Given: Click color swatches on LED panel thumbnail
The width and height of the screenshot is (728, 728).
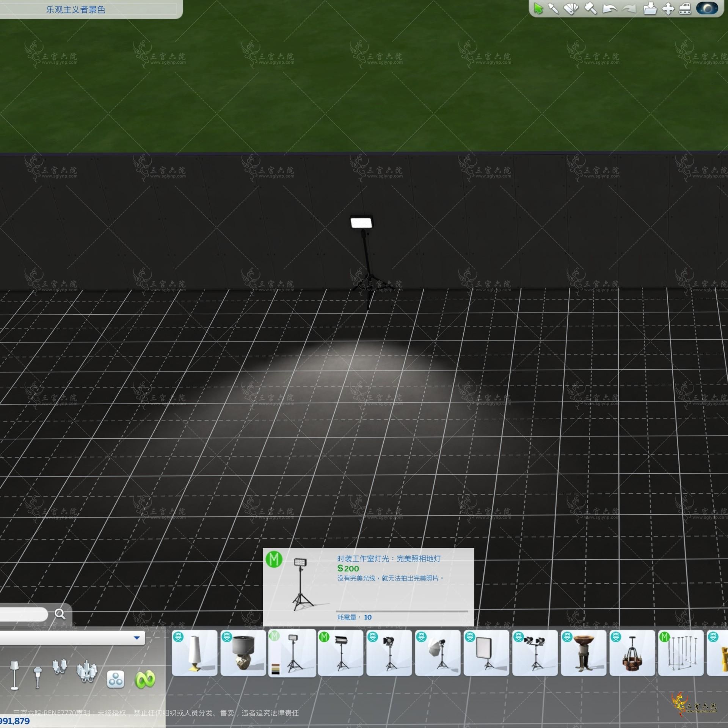Looking at the screenshot, I should click(x=276, y=669).
